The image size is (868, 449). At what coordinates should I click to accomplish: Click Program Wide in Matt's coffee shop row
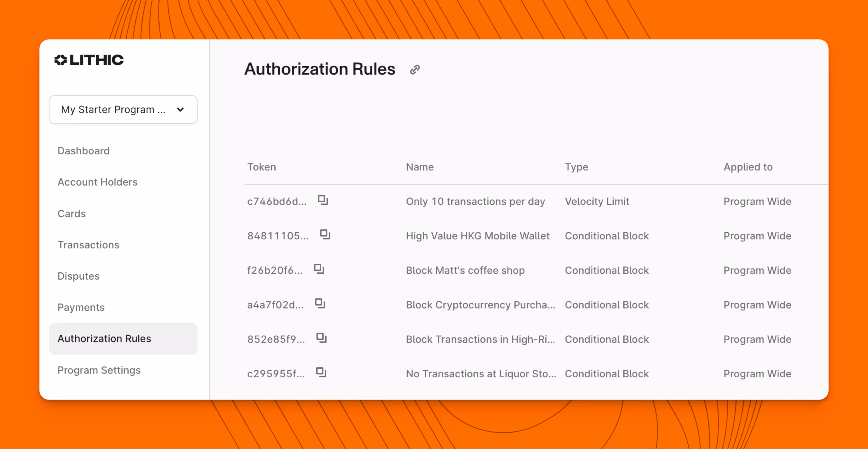click(x=757, y=271)
